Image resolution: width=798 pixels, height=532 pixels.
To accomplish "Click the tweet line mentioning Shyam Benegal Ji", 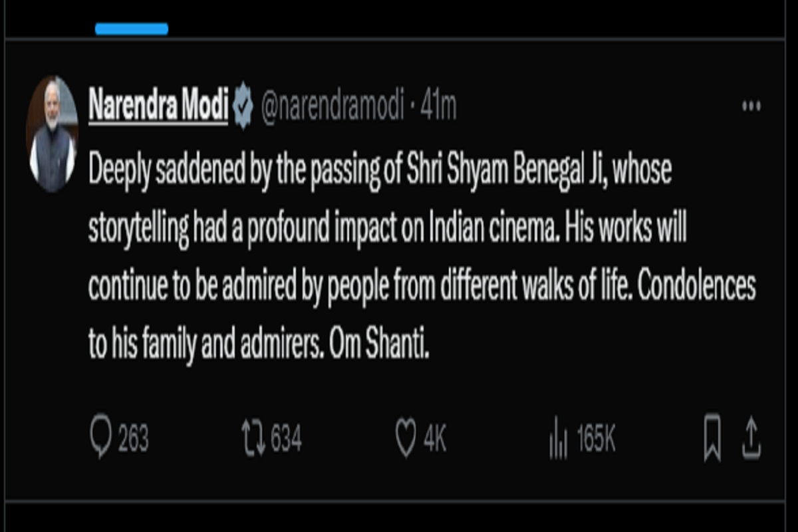I will click(x=379, y=174).
